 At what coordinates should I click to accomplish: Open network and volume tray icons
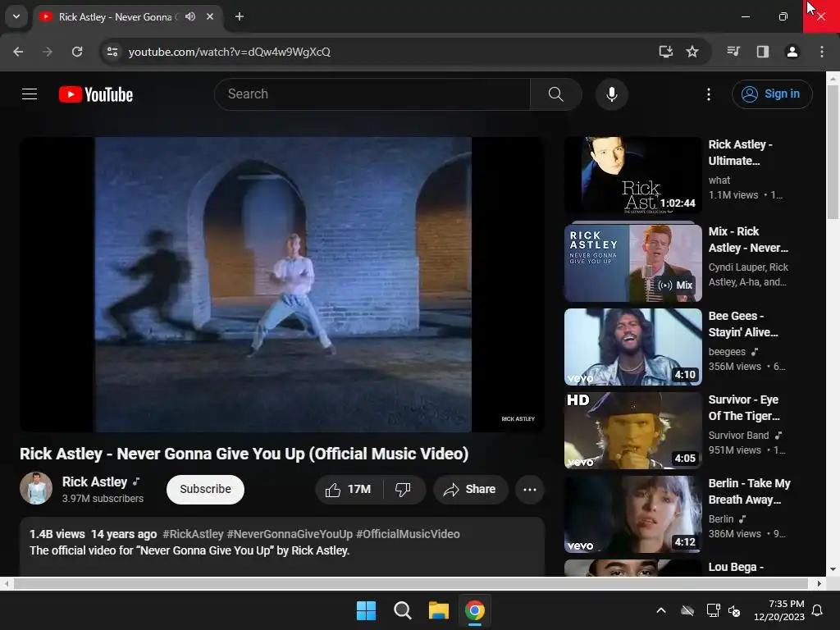point(724,610)
